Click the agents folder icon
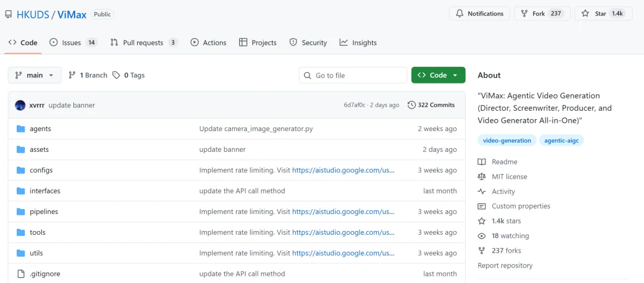 point(21,129)
